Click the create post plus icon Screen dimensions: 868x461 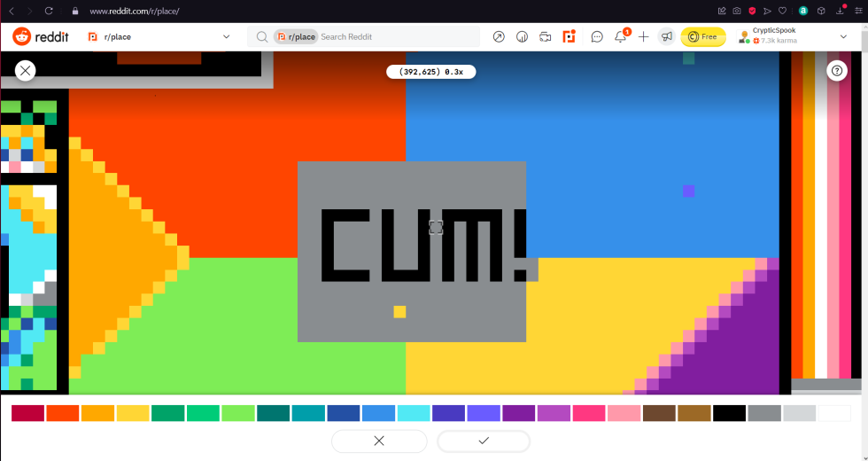click(x=644, y=37)
